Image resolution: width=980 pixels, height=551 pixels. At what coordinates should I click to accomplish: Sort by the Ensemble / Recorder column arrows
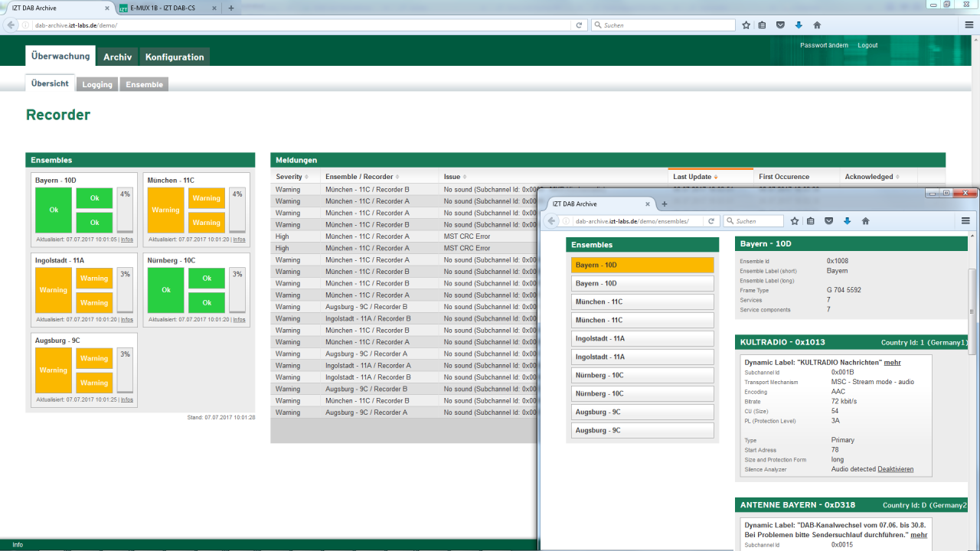tap(397, 177)
